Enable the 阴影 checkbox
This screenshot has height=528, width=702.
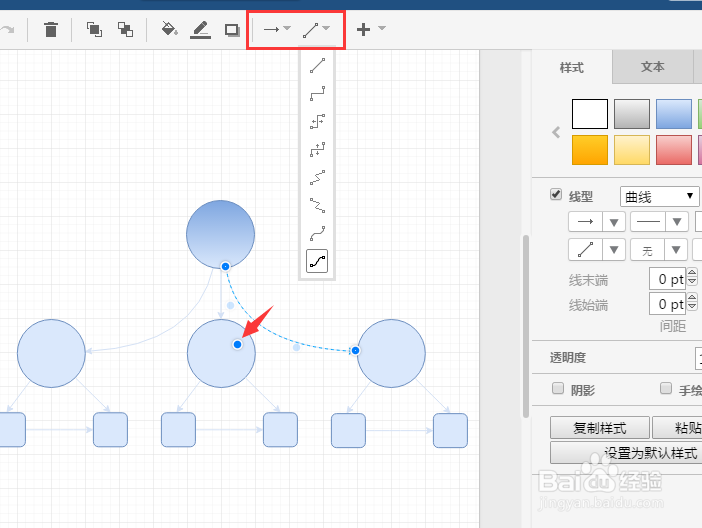558,388
